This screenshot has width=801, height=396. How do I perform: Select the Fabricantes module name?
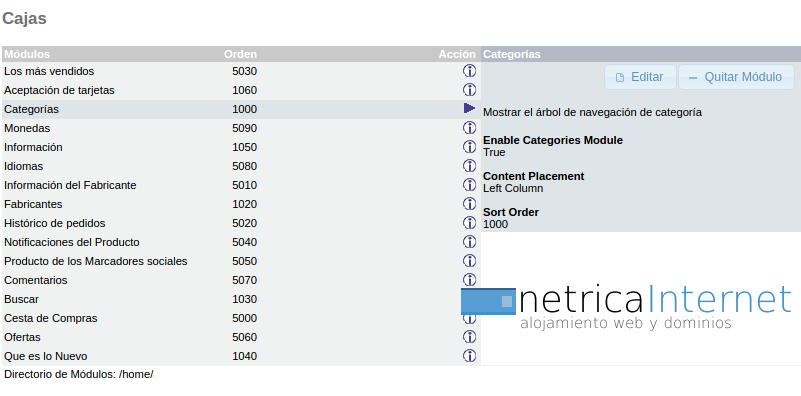click(x=33, y=204)
